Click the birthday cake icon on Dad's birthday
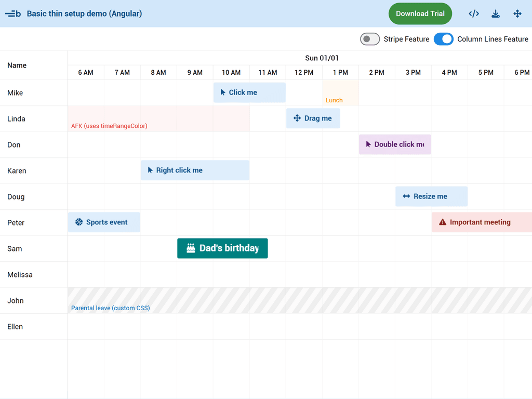This screenshot has height=399, width=532. click(191, 248)
